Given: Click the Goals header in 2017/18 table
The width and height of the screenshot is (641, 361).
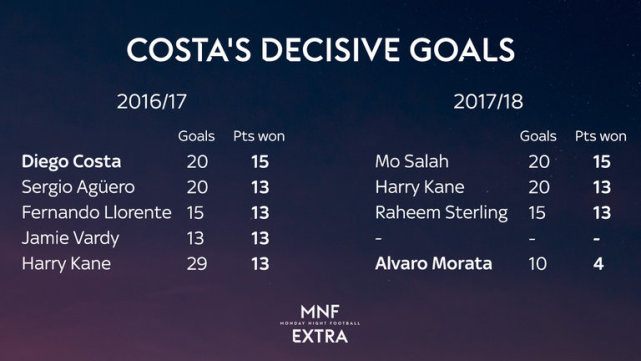Looking at the screenshot, I should pos(538,136).
